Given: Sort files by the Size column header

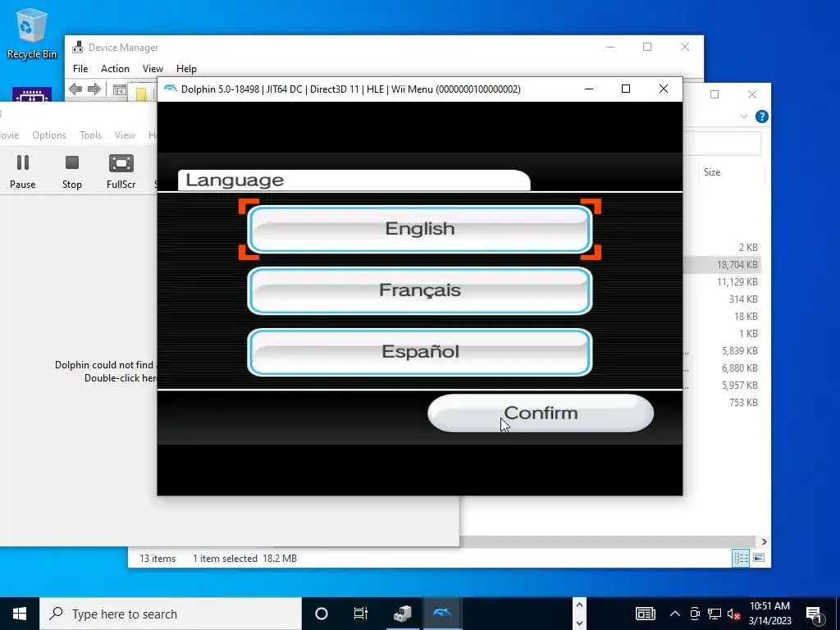Looking at the screenshot, I should [x=712, y=172].
